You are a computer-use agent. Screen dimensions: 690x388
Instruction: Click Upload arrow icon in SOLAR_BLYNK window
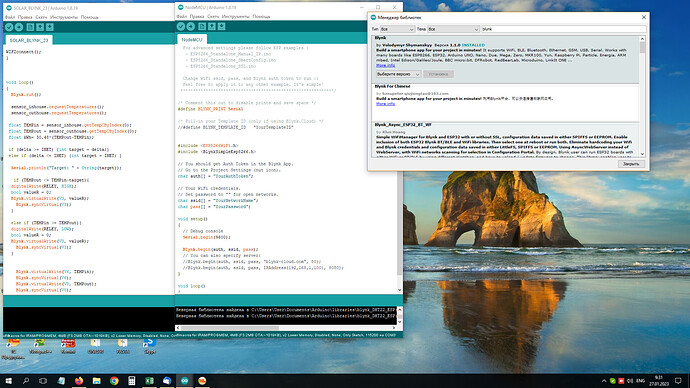[19, 27]
